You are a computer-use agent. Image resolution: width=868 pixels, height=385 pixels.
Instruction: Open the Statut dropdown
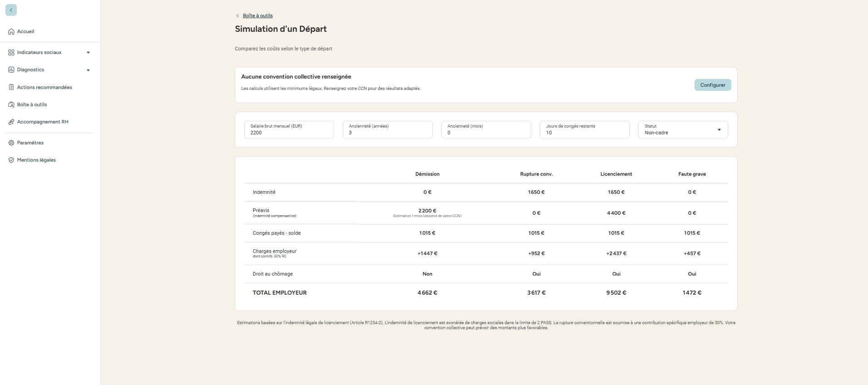click(x=682, y=130)
